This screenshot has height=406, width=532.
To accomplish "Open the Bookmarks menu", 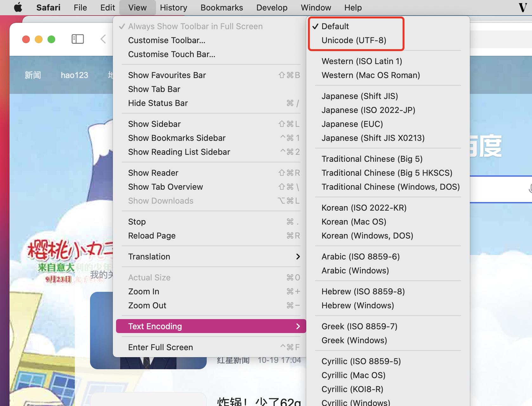I will [222, 8].
